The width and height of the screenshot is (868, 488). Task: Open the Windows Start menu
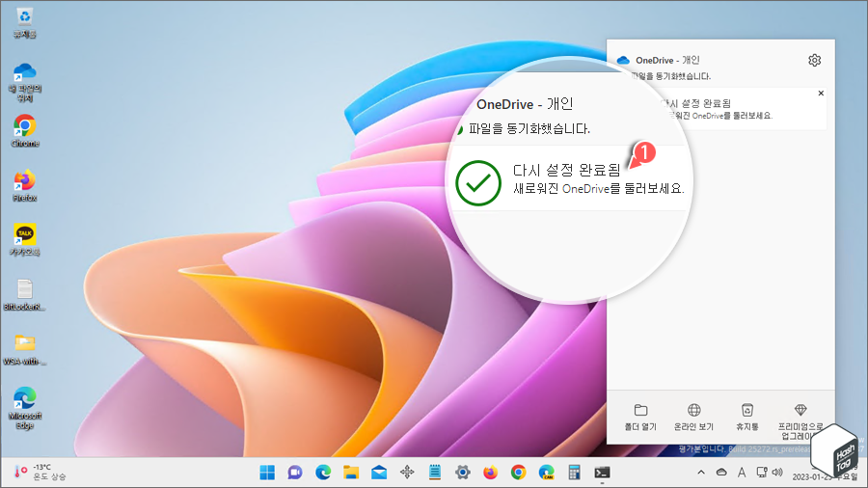click(267, 473)
